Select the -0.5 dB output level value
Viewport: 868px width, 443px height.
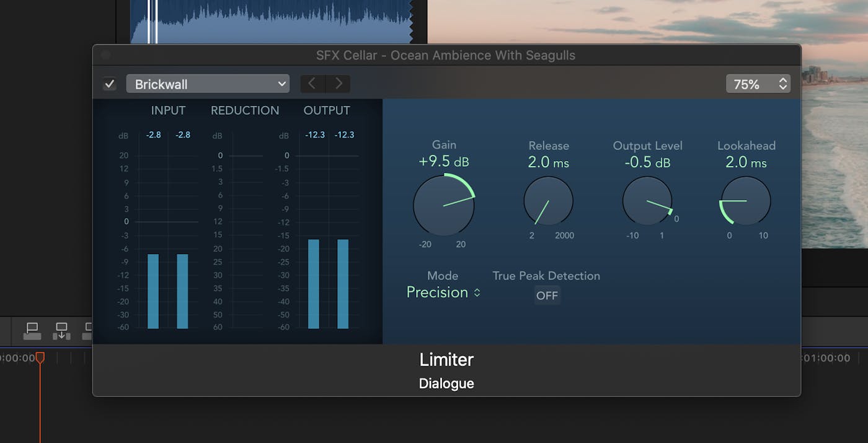pos(647,162)
